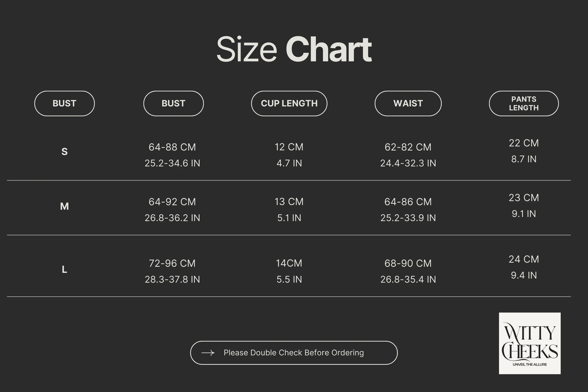Select the WAIST header pill
This screenshot has height=392, width=588.
408,103
